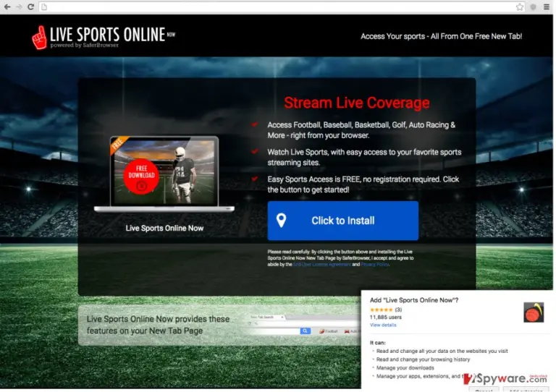The image size is (556, 392).
Task: Click the Football shortcut in the tab preview
Action: click(329, 331)
